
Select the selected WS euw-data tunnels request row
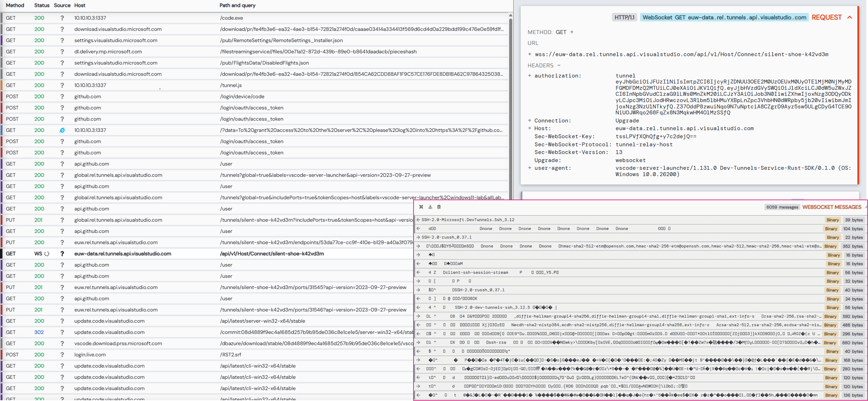[x=207, y=254]
